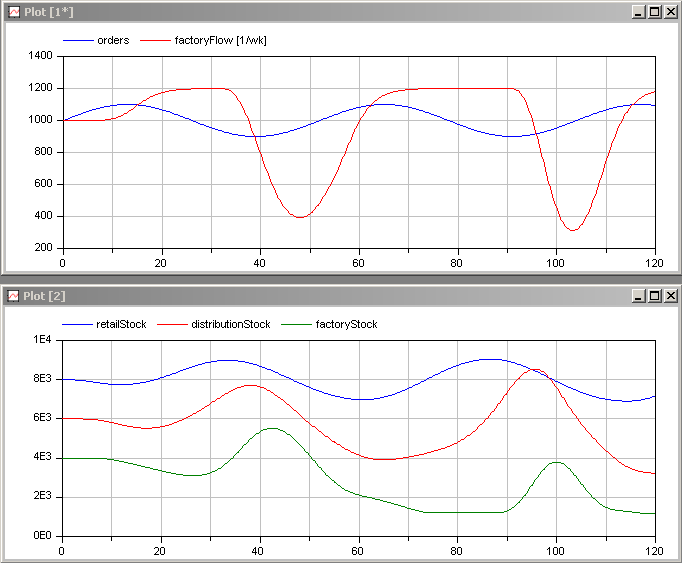
Task: Close the Plot [1*] window
Action: click(x=671, y=12)
